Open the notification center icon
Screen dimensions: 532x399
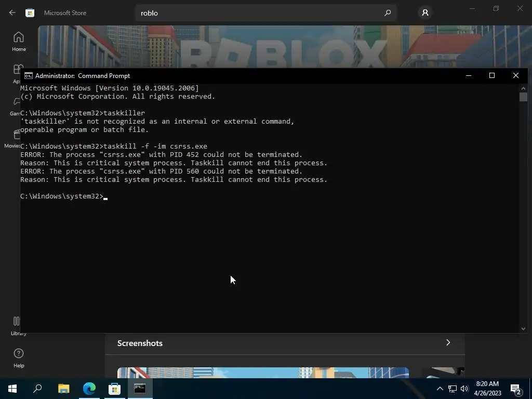tap(516, 389)
